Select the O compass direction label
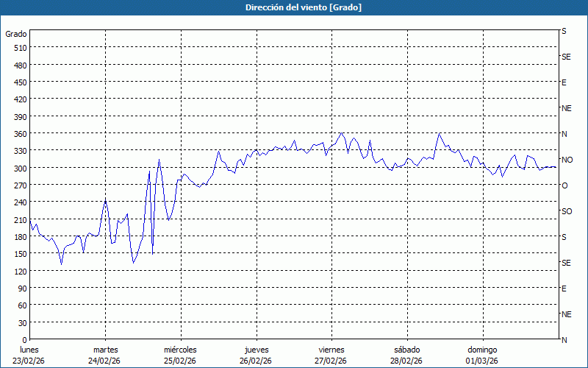Screen dimensions: 588x368 pyautogui.click(x=564, y=185)
